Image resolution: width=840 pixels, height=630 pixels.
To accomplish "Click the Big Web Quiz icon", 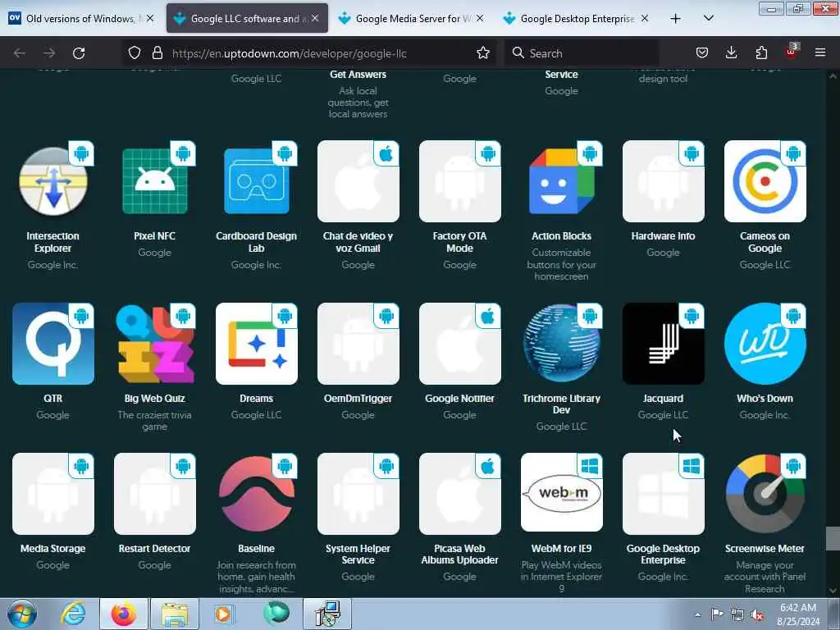I will pos(155,344).
